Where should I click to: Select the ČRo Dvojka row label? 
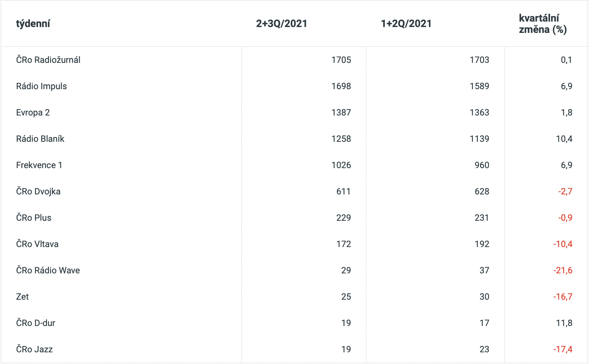click(x=38, y=192)
